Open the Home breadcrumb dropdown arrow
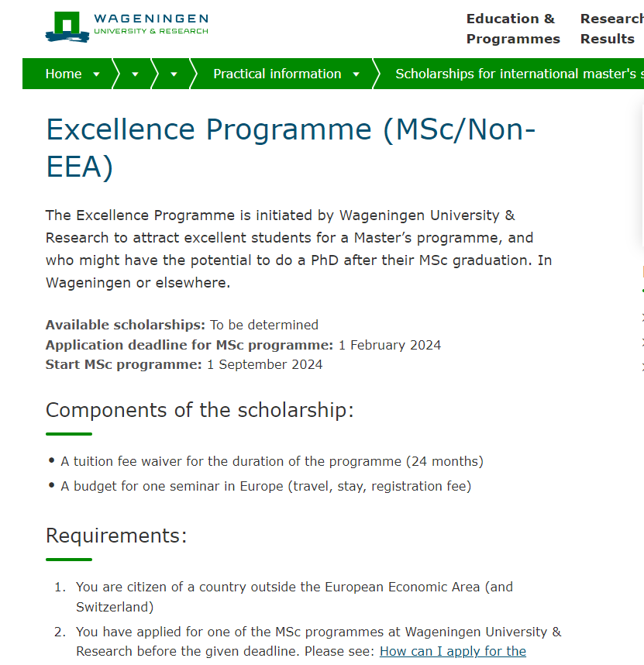 96,74
